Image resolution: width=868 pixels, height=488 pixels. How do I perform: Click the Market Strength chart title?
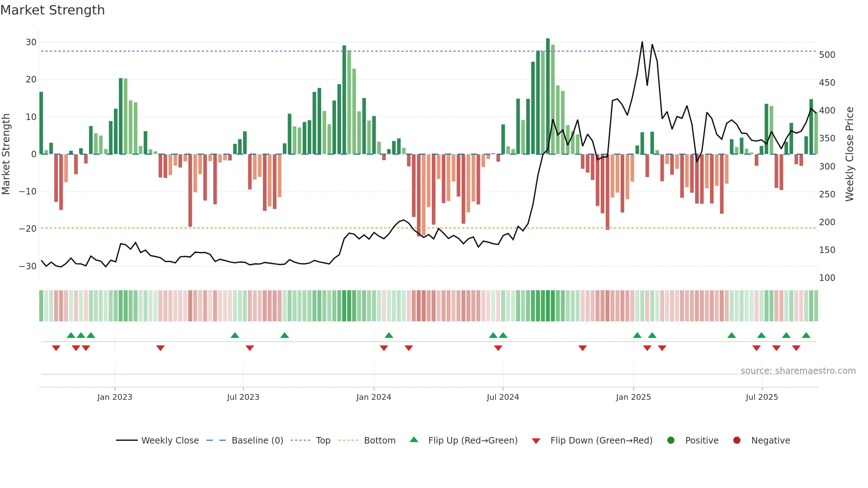tap(52, 10)
